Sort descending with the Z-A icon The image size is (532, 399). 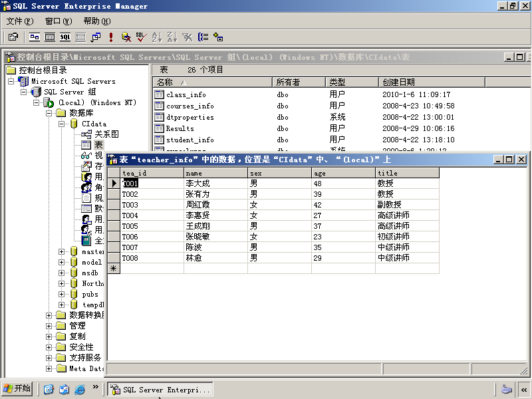point(172,37)
